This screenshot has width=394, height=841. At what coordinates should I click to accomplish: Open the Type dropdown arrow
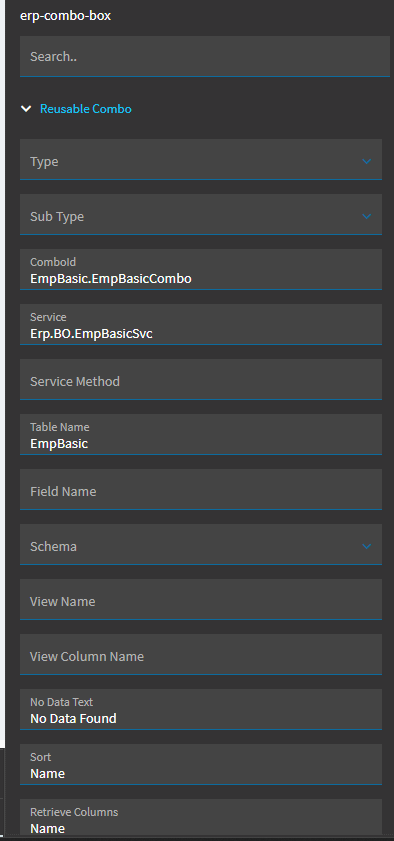(367, 161)
